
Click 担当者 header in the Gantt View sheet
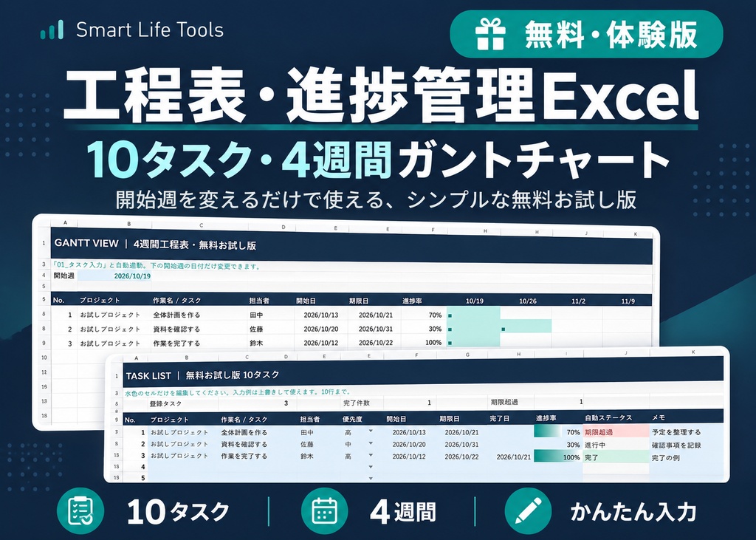click(x=259, y=300)
